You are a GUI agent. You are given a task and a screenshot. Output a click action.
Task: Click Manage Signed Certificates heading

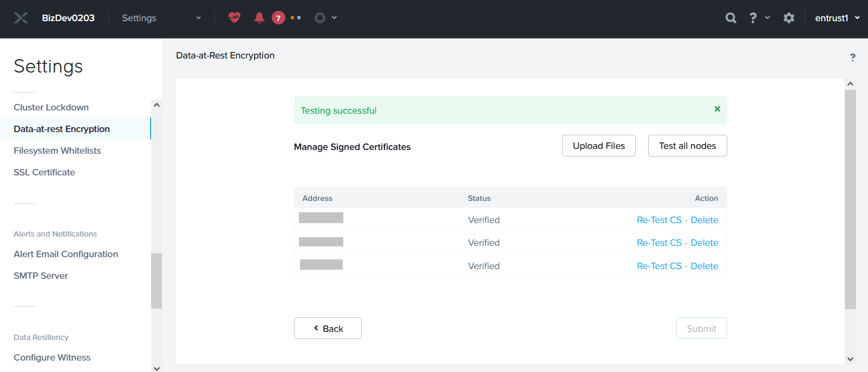[x=352, y=147]
